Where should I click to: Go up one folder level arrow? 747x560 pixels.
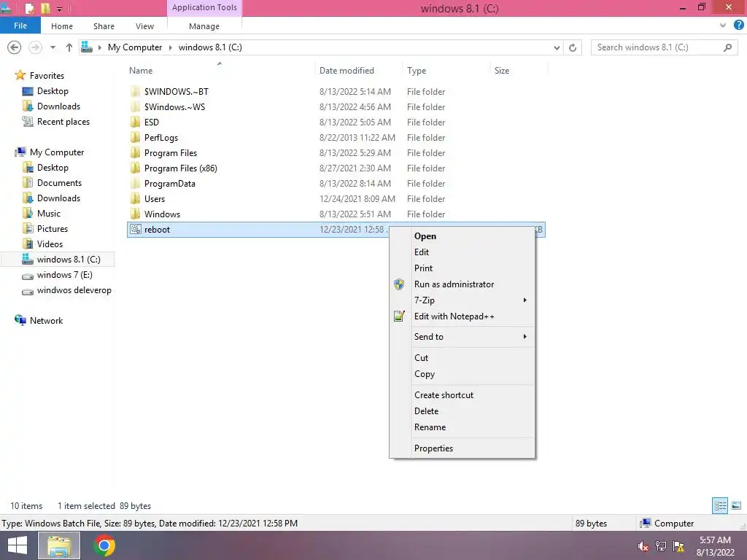pos(69,47)
